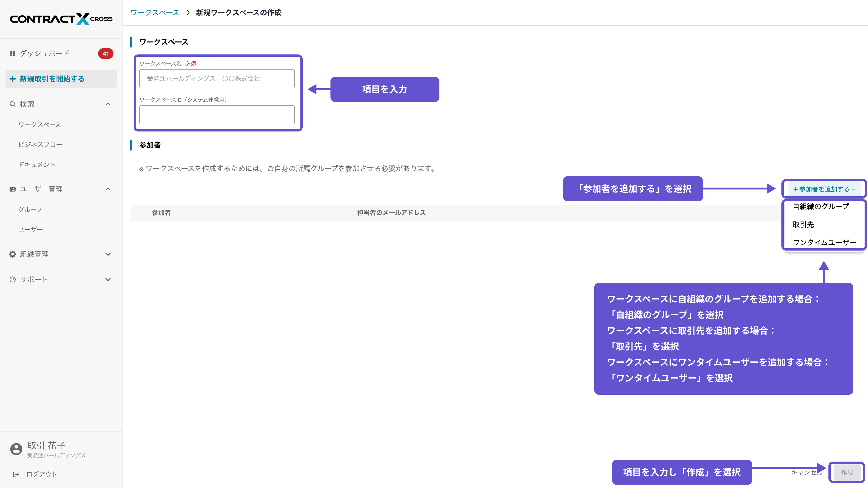The width and height of the screenshot is (868, 488).
Task: Select ワンタイムユーザー from the participant menu
Action: 824,242
